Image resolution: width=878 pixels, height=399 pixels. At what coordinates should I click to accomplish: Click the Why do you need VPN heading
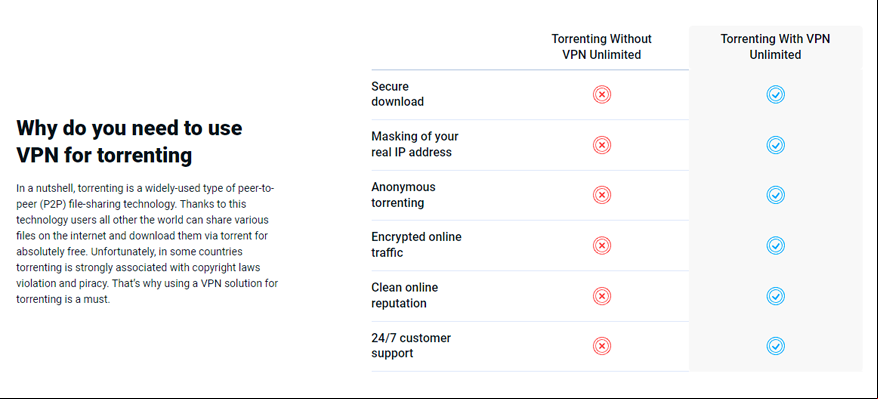129,142
